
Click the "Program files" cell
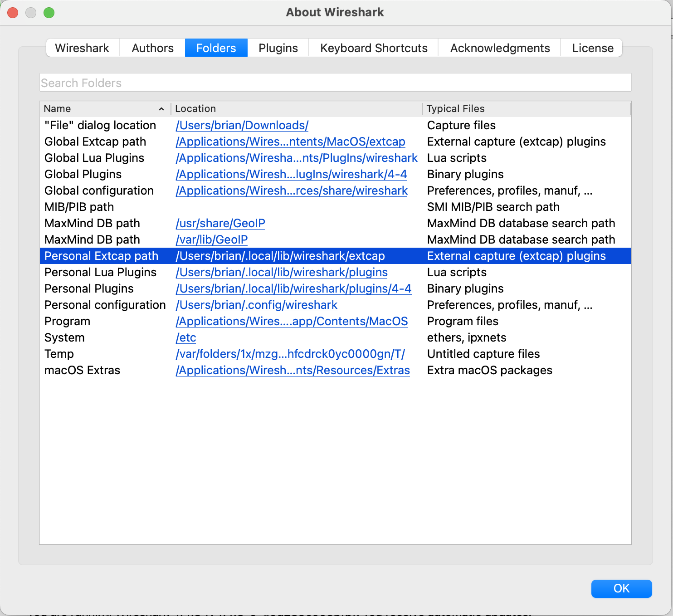pyautogui.click(x=463, y=321)
